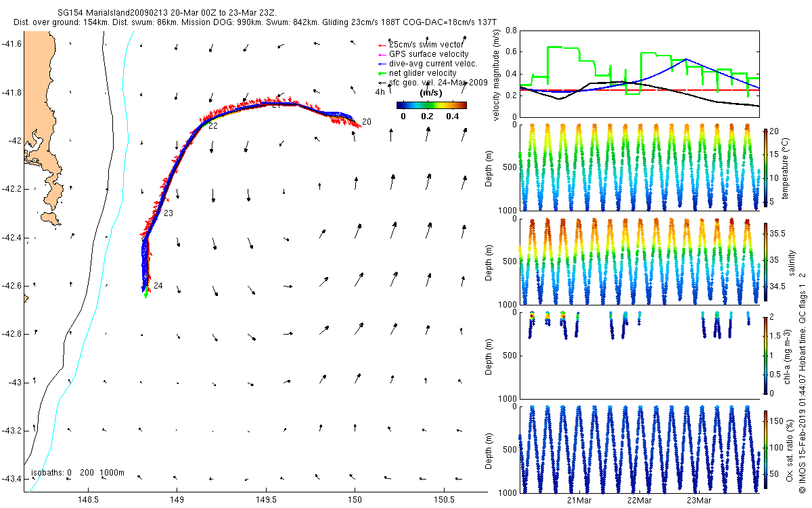Click the 'velocity magnitude (m/s)' axis label
812x508 pixels.
(x=497, y=74)
